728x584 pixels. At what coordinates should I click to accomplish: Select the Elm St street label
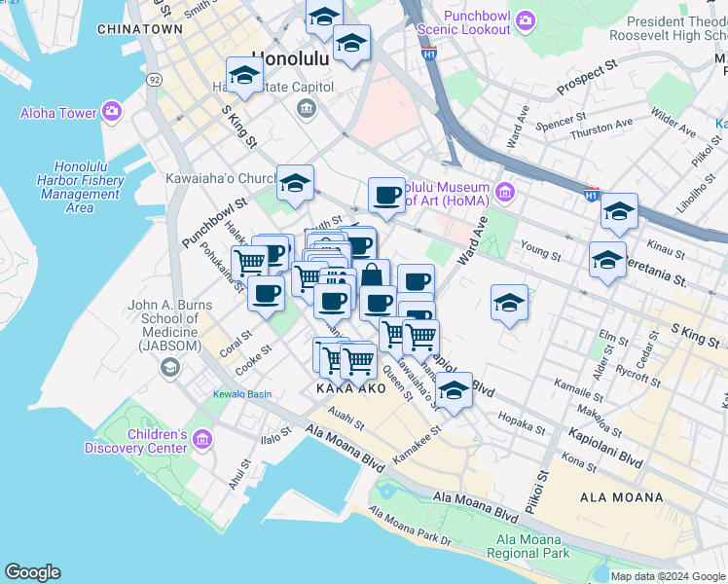point(613,338)
